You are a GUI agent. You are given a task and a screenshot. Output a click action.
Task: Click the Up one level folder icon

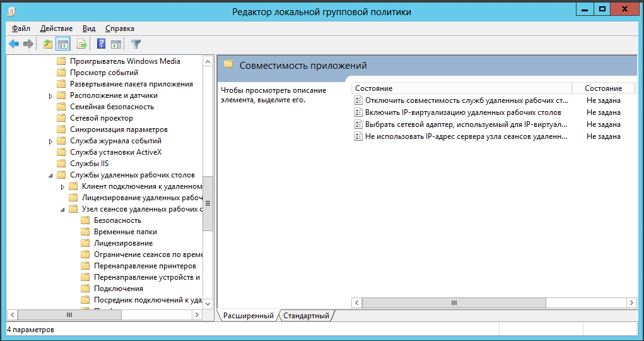pyautogui.click(x=48, y=44)
